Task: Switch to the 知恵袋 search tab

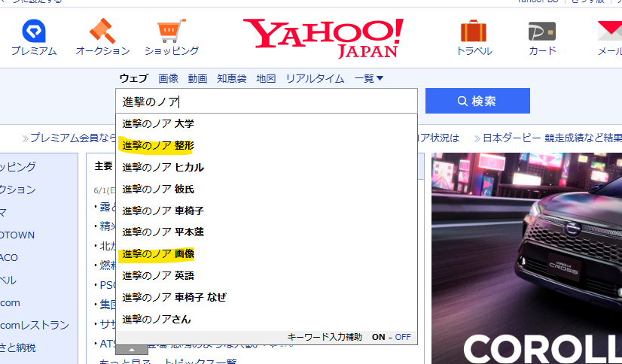Action: coord(232,78)
